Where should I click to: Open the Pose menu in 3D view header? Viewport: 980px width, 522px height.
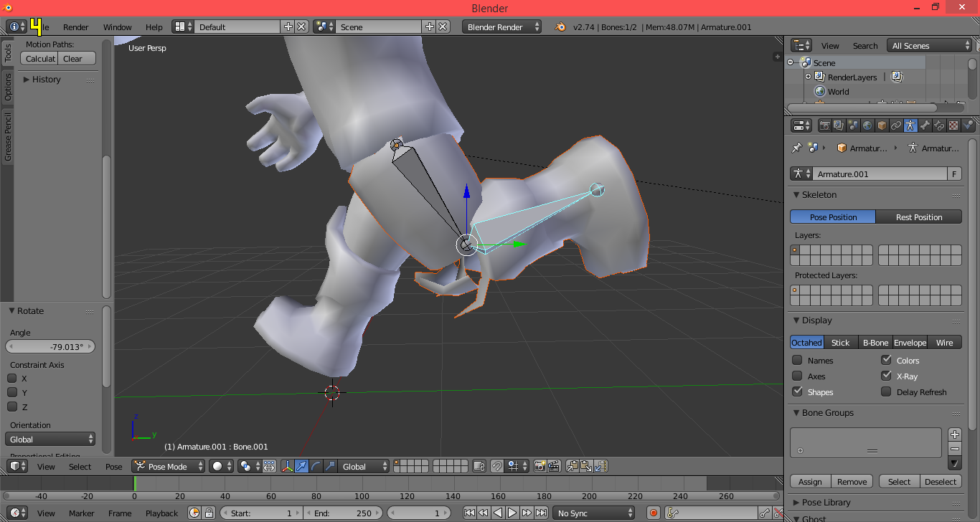(114, 467)
